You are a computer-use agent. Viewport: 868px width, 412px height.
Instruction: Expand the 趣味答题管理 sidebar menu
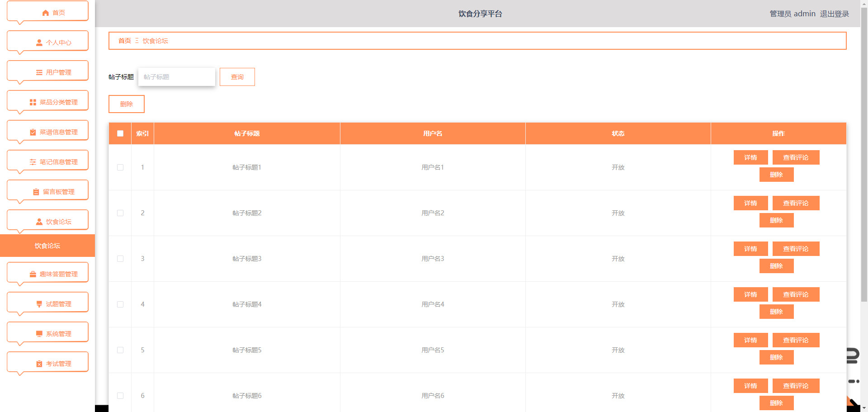pyautogui.click(x=47, y=274)
